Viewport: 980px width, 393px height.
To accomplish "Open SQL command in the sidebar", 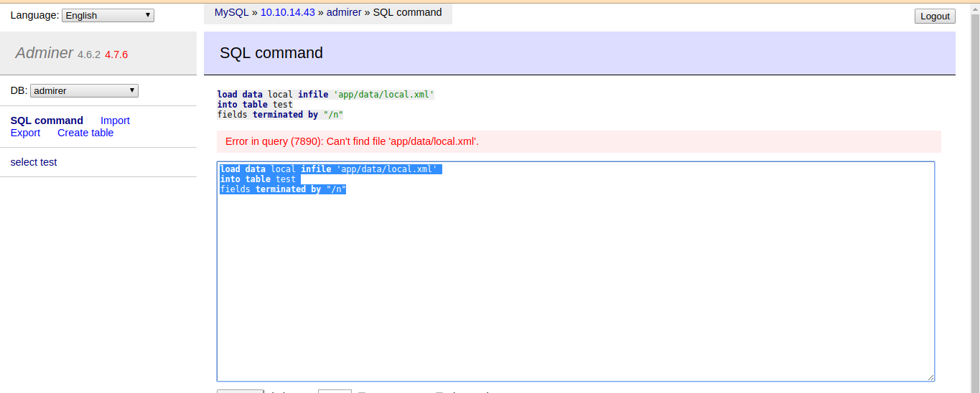I will point(47,120).
